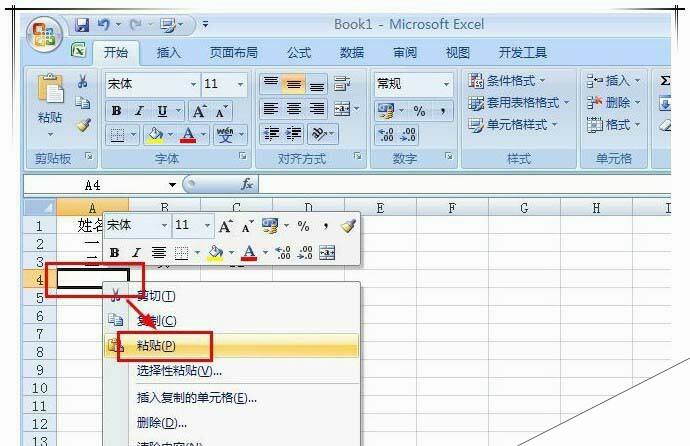Apply comma style in ribbon number group
The image size is (690, 446).
pos(443,111)
